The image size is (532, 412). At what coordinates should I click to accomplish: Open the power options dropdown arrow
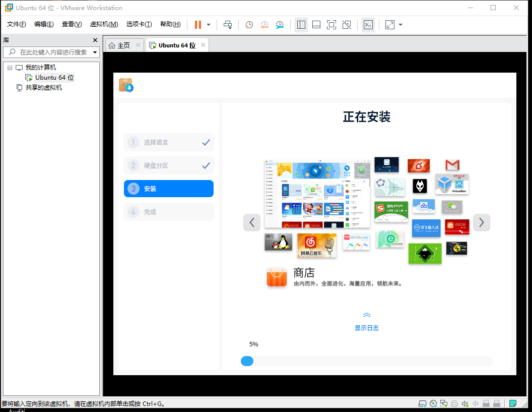[209, 24]
